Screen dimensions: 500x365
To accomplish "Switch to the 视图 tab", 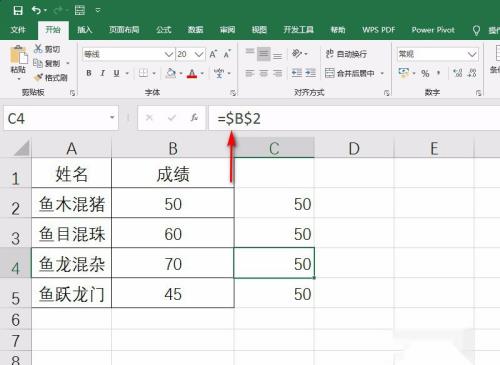I will tap(259, 30).
